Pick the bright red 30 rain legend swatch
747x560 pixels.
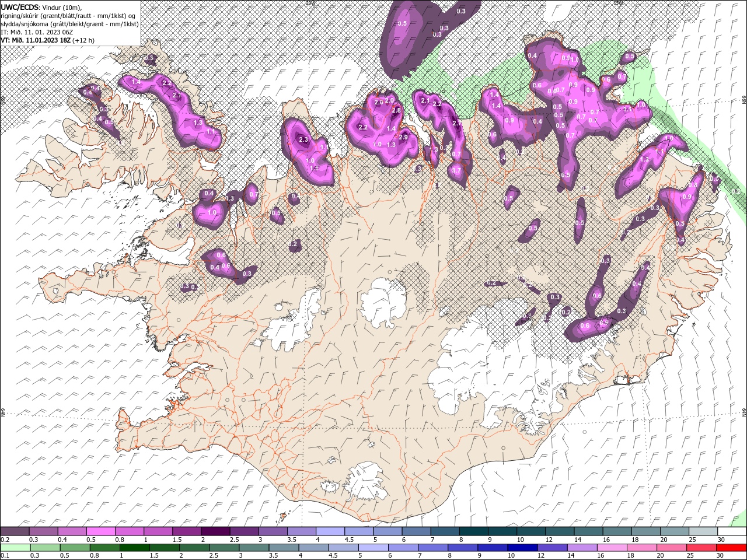pos(731,547)
